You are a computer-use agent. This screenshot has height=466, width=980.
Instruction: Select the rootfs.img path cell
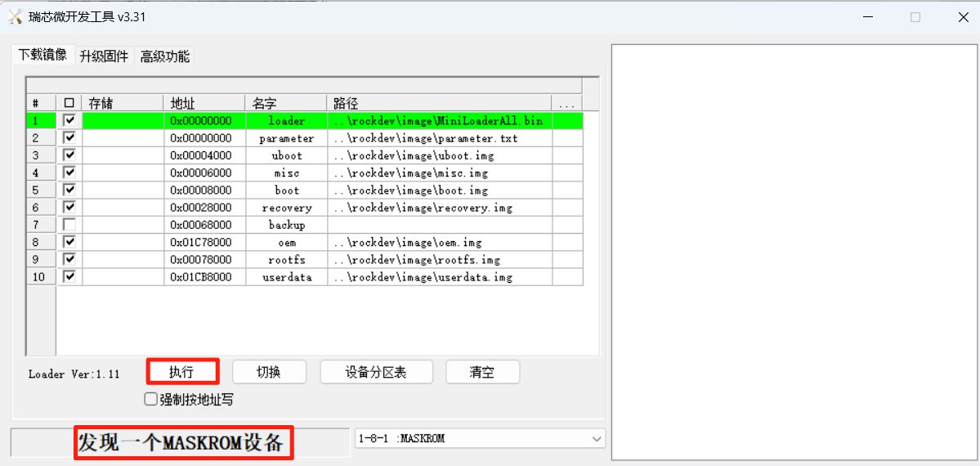coord(439,260)
